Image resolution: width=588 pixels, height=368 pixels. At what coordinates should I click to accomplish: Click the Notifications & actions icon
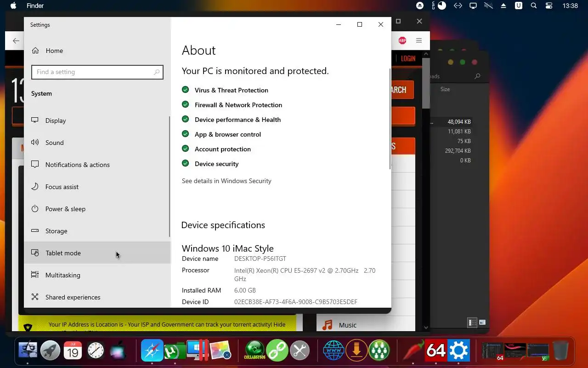point(35,164)
